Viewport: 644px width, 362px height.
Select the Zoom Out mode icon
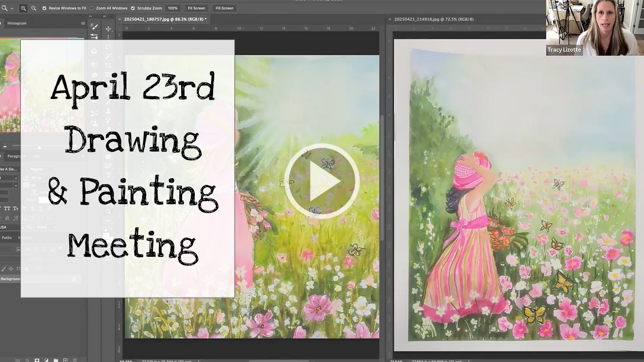(x=34, y=8)
